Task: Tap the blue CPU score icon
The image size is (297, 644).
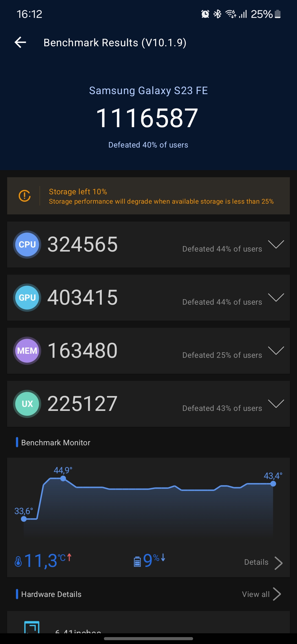Action: click(27, 244)
